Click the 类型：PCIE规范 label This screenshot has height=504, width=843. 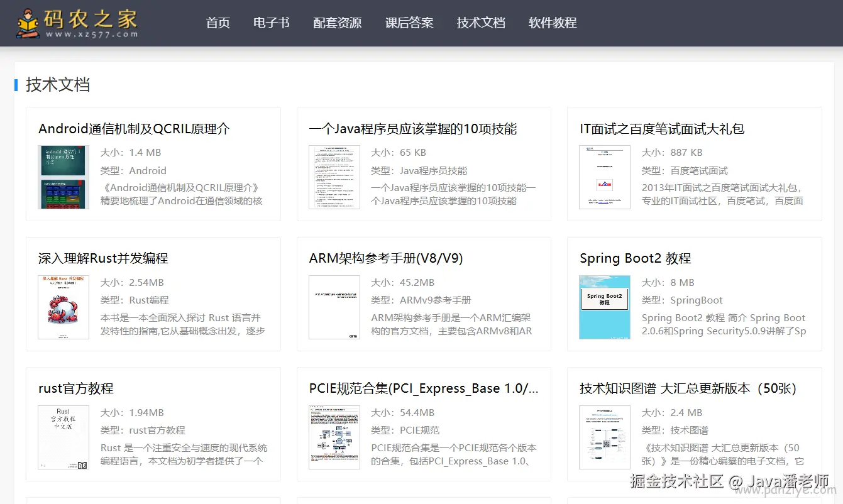point(405,430)
